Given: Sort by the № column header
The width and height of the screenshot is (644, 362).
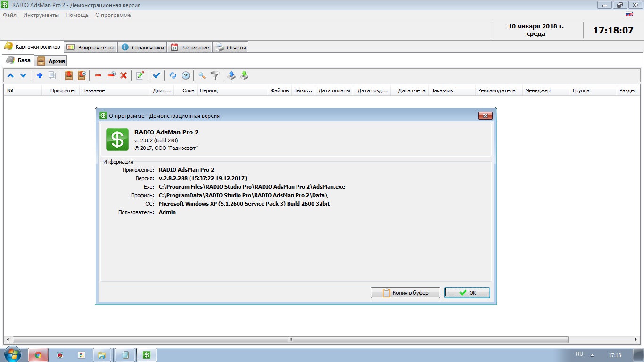Looking at the screenshot, I should click(x=23, y=90).
